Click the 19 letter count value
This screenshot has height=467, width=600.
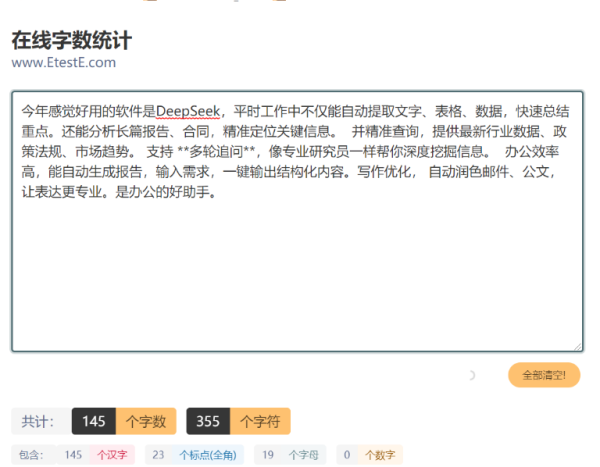point(268,455)
